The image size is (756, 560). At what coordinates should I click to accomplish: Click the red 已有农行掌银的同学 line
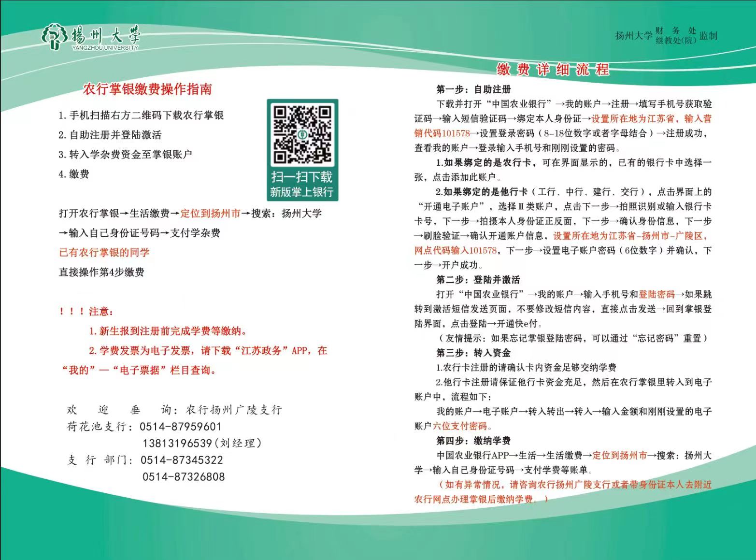click(104, 252)
